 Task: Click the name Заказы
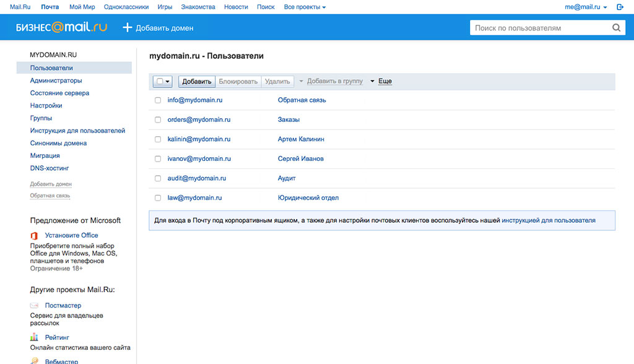click(289, 119)
